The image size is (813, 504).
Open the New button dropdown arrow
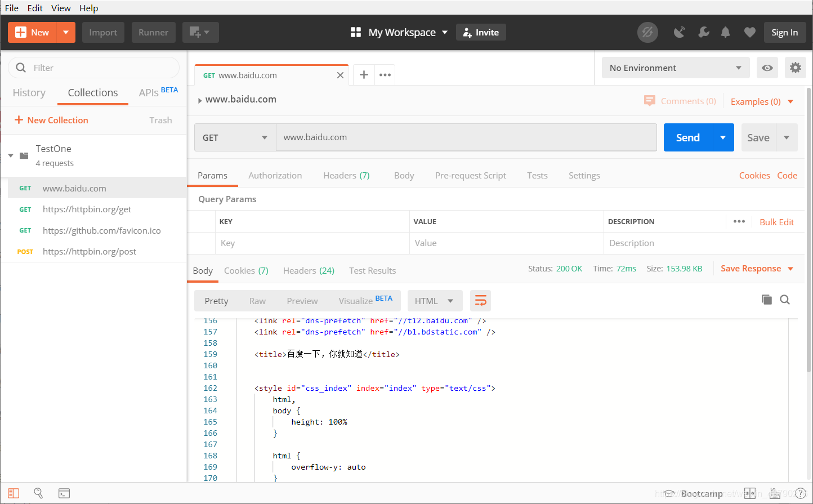(x=66, y=32)
